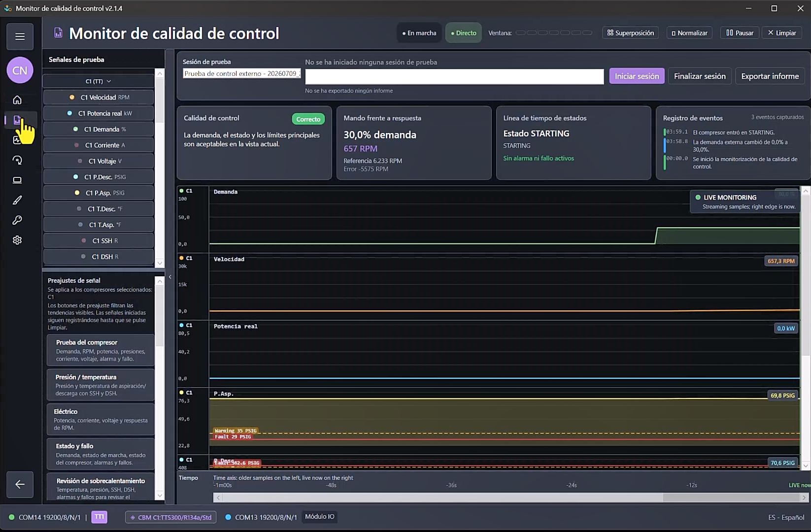Click the Módulo IO status label
This screenshot has height=532, width=811.
point(319,517)
